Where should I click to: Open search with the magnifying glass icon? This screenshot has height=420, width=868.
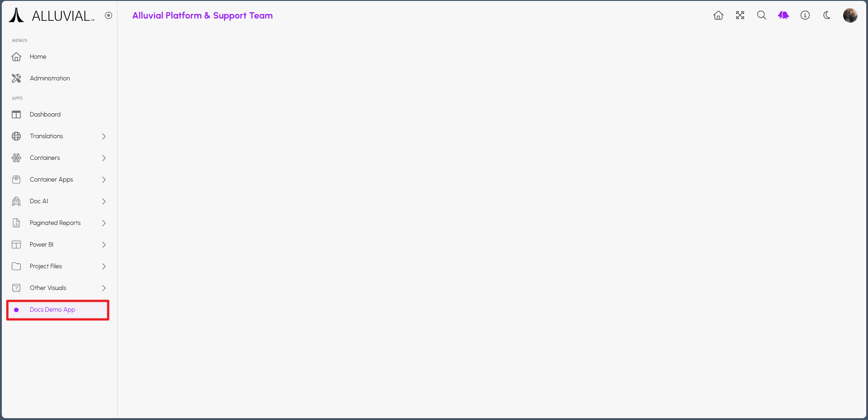(x=761, y=15)
